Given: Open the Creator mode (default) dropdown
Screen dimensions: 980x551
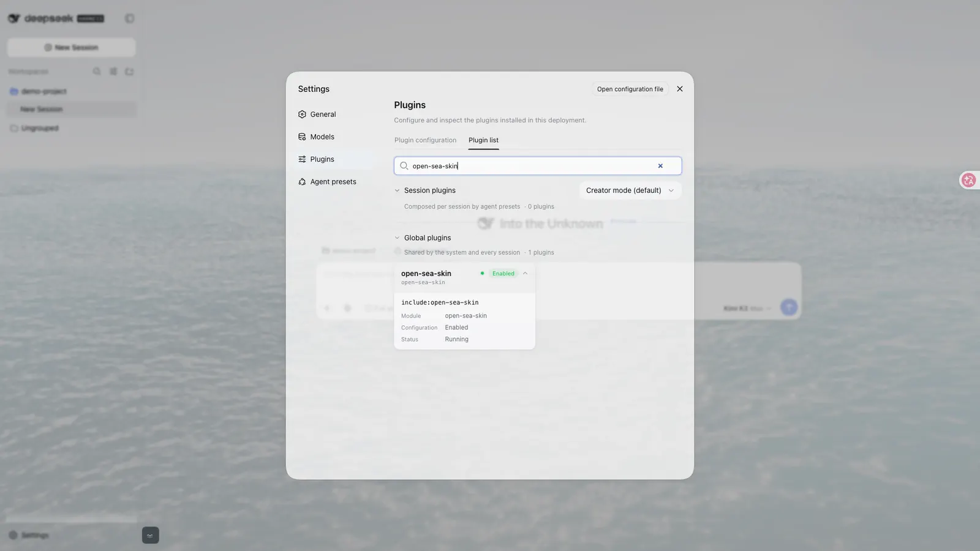Looking at the screenshot, I should click(630, 190).
